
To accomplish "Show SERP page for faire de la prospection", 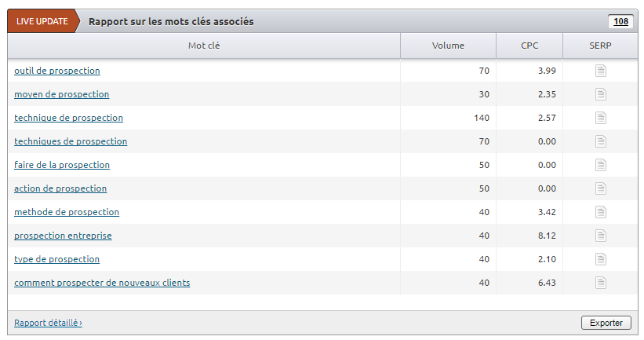I will click(x=601, y=165).
